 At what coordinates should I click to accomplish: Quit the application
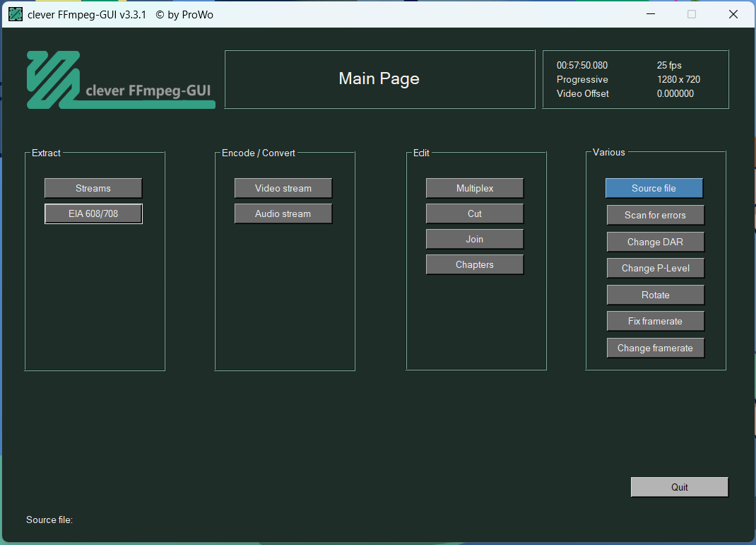click(679, 487)
